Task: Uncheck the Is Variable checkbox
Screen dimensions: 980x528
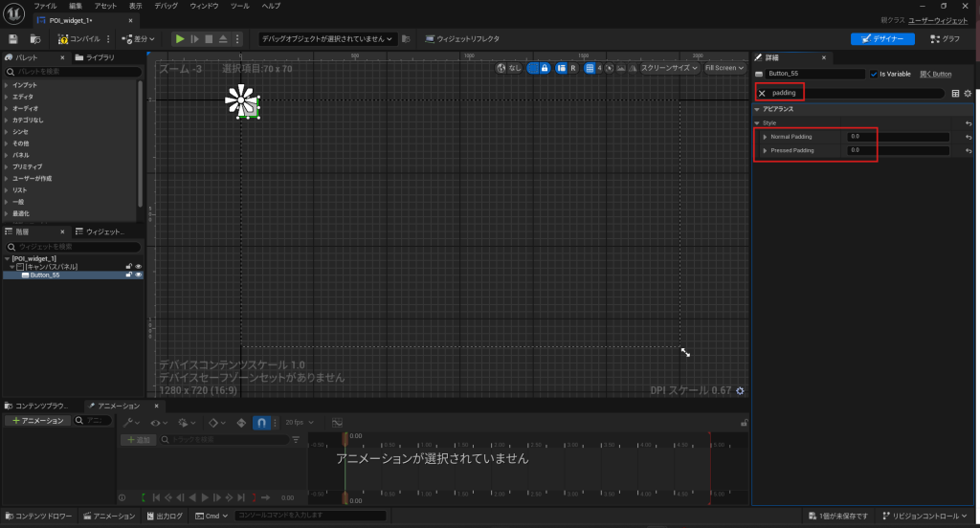Action: (875, 74)
